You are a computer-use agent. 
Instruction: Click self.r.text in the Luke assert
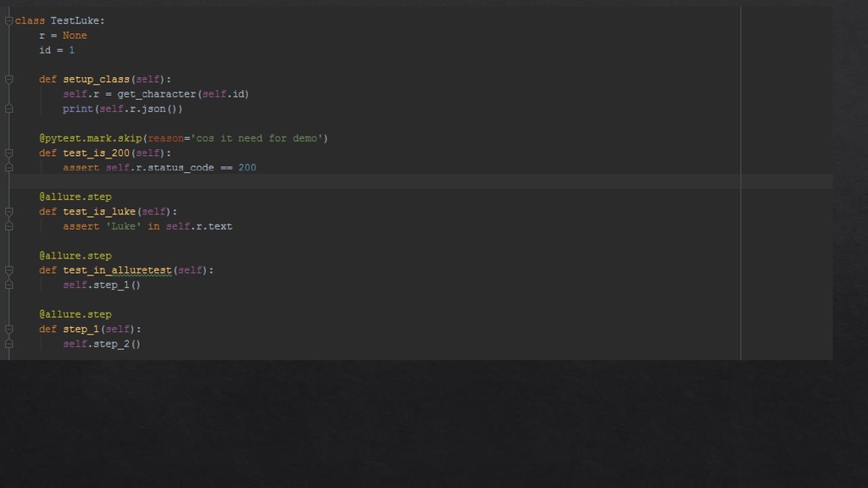(198, 226)
